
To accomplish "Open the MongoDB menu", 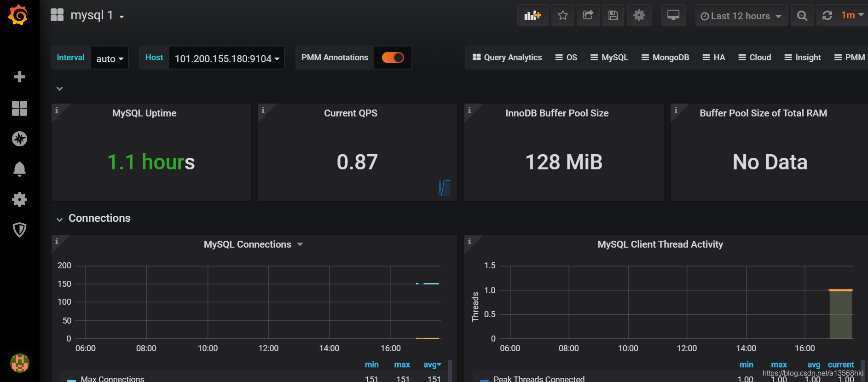I will tap(665, 58).
